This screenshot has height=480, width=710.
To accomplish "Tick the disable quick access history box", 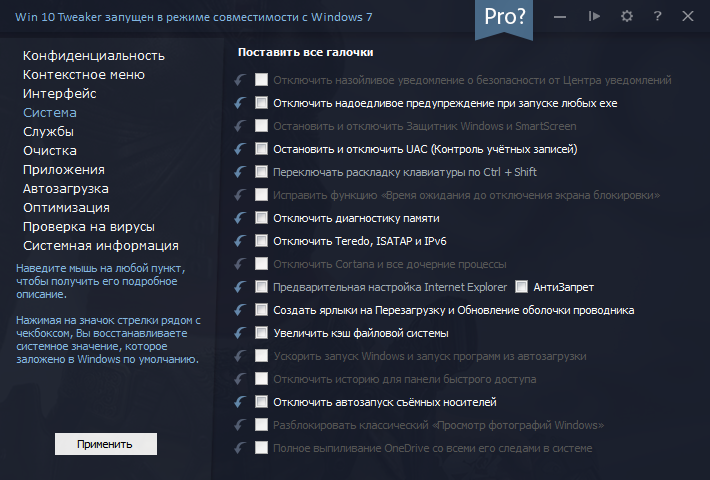I will 261,379.
